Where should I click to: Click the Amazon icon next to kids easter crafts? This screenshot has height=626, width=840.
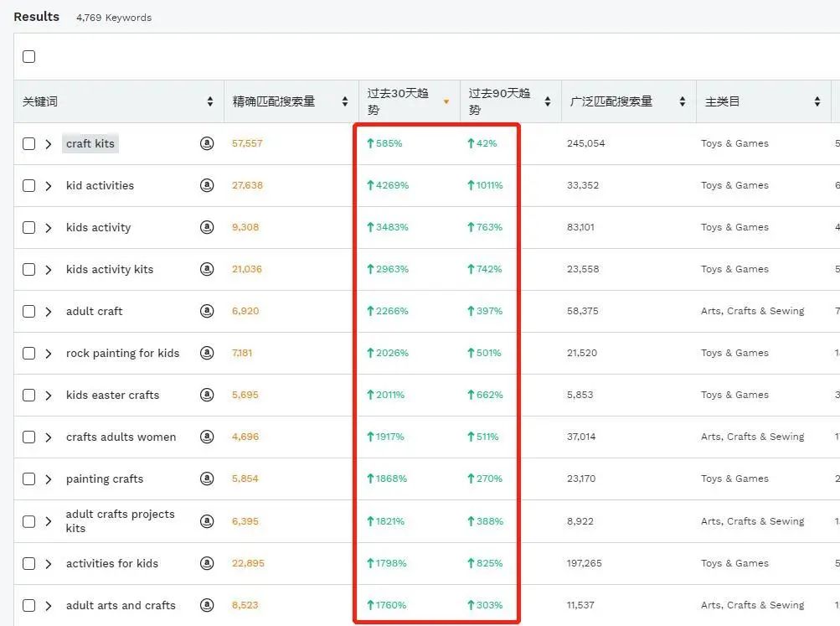click(207, 395)
